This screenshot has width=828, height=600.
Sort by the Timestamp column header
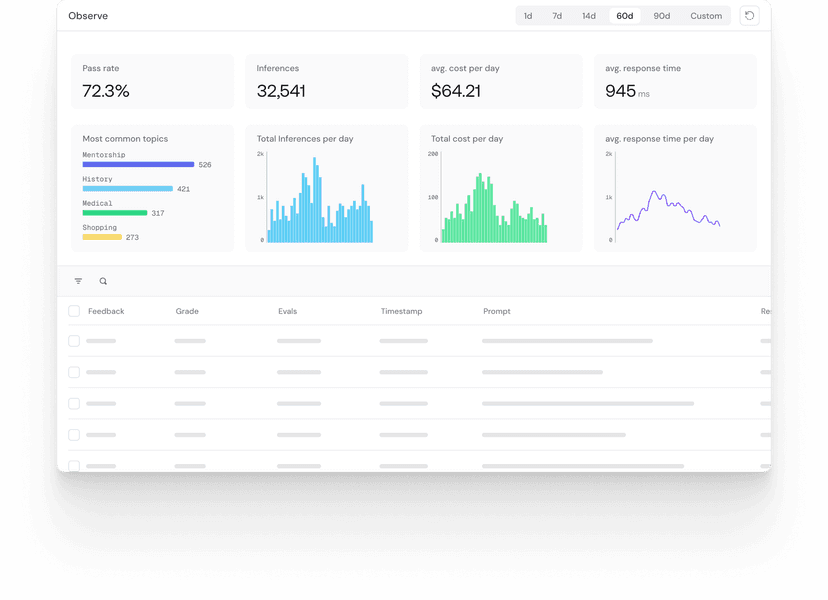click(401, 311)
